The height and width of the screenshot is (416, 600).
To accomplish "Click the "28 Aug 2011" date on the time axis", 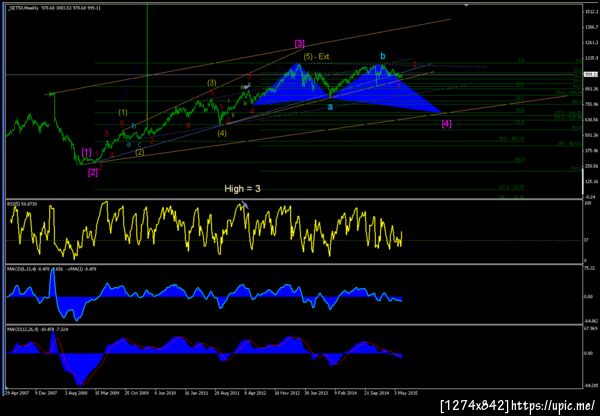I will [x=227, y=393].
